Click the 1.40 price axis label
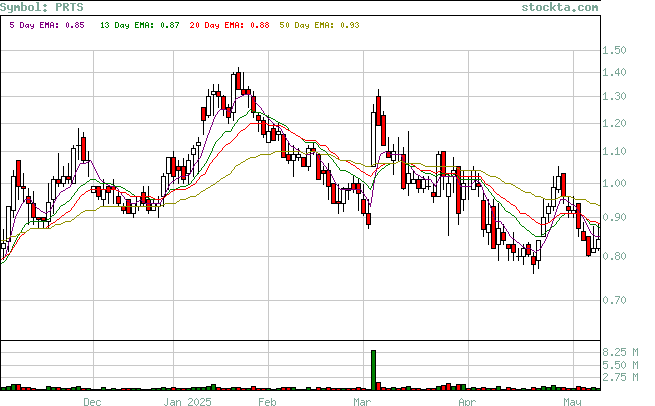 (614, 73)
